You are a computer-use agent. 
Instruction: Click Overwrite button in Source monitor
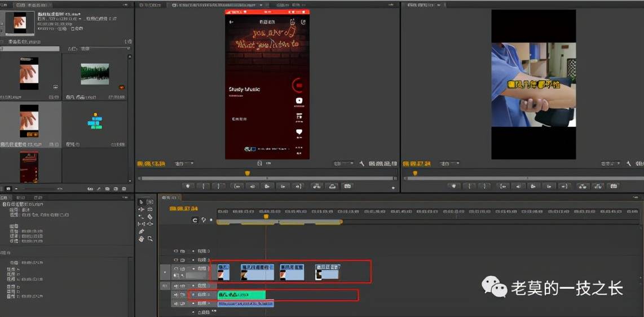333,187
